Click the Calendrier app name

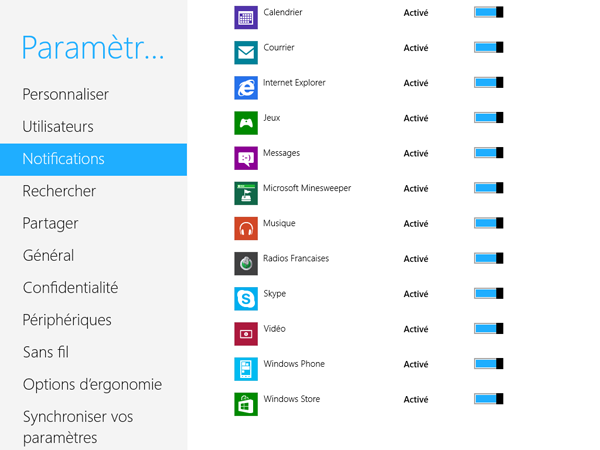tap(283, 12)
